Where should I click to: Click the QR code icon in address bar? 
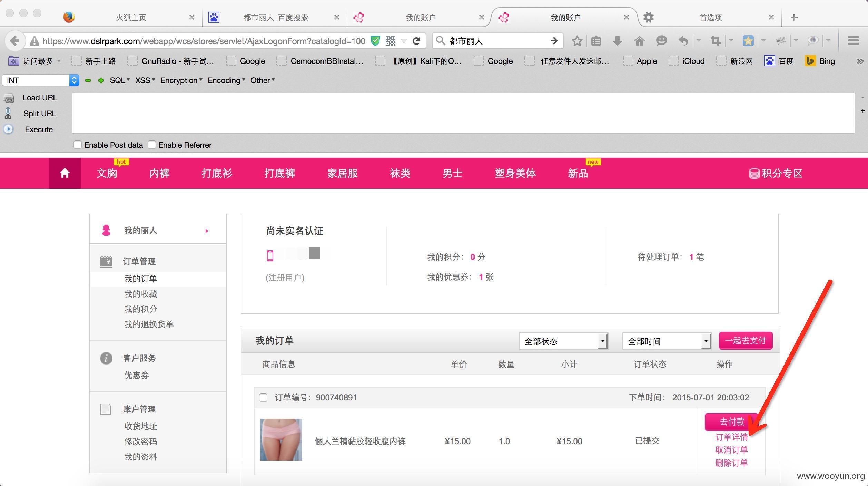point(390,41)
